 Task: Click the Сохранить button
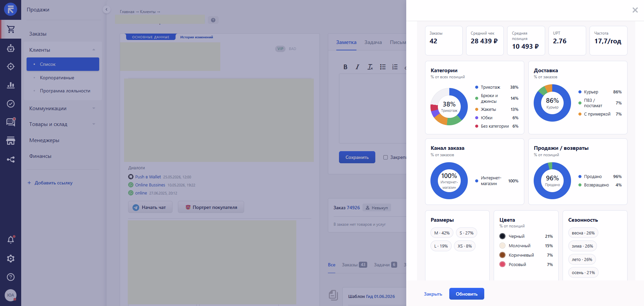(x=357, y=157)
